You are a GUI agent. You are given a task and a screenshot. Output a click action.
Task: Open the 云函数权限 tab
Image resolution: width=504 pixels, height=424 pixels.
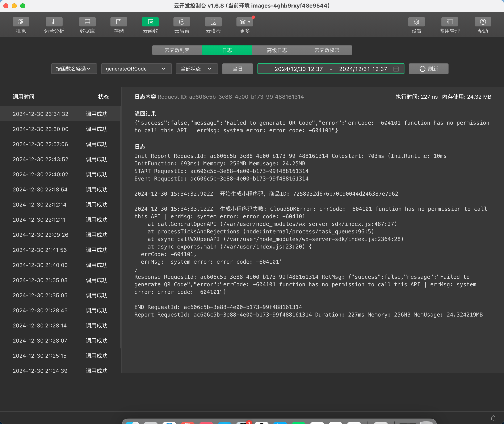[x=327, y=50]
